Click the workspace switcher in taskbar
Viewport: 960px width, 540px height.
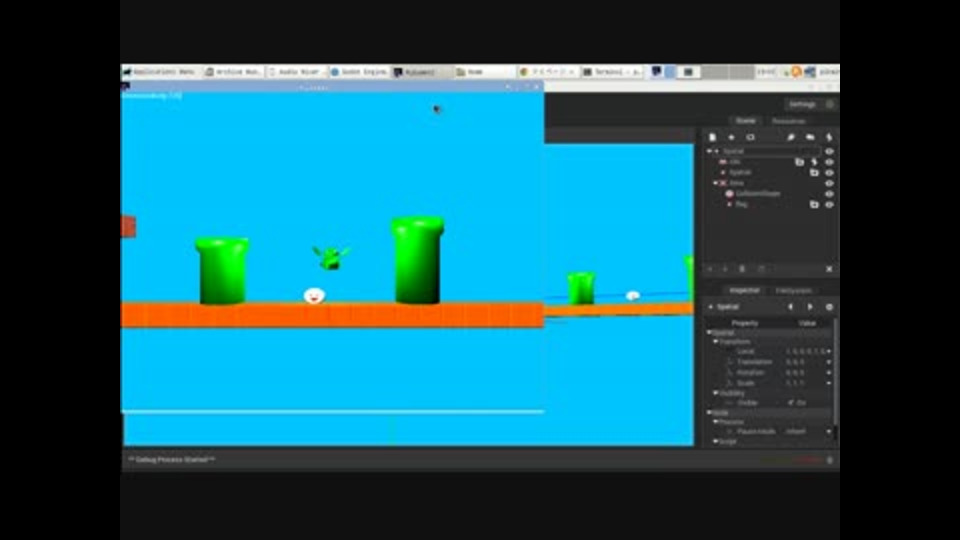(703, 72)
